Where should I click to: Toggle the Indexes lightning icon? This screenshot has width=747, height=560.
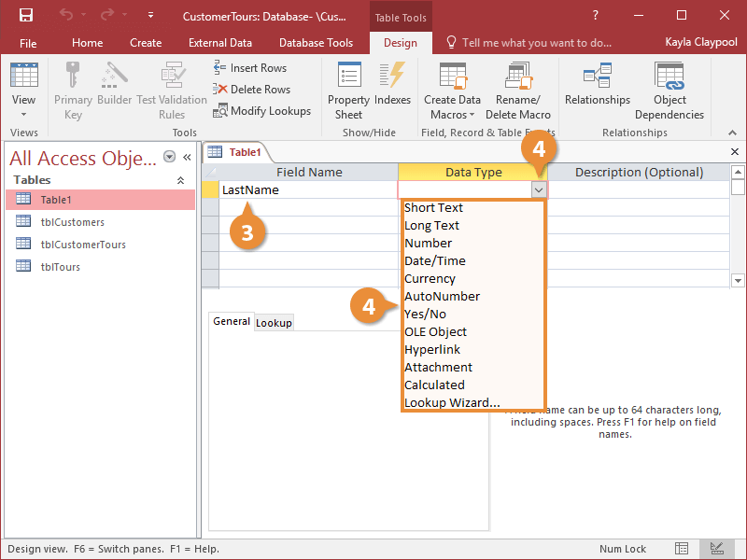392,75
